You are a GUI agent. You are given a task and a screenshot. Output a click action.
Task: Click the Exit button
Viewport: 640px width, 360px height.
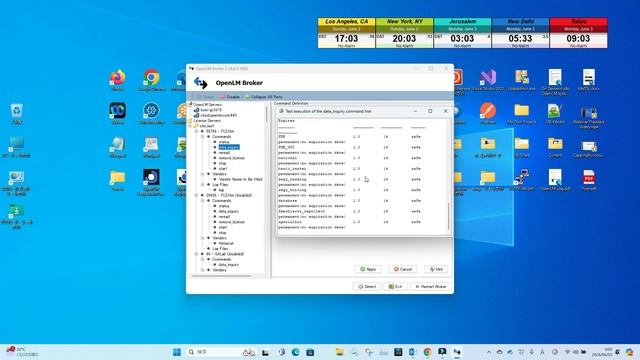click(395, 287)
